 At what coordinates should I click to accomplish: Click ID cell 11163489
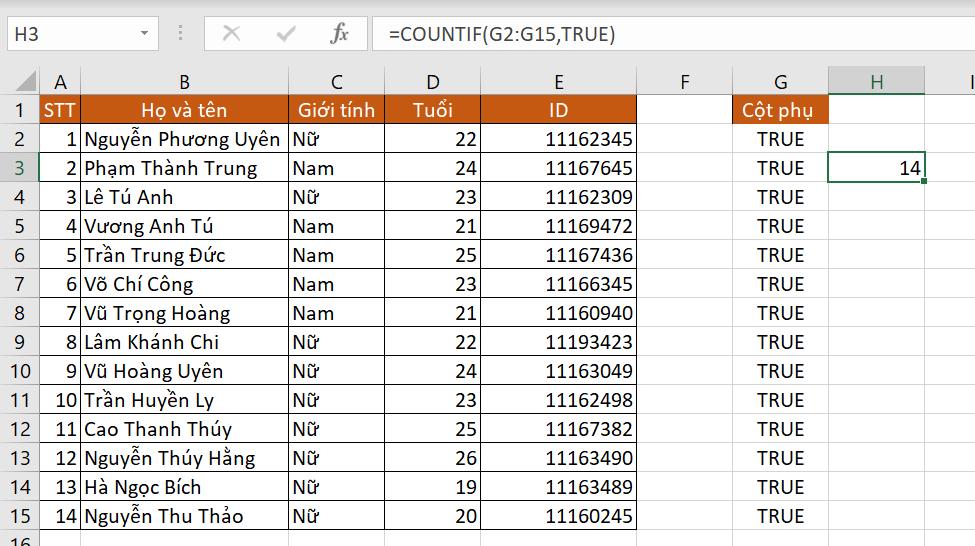pyautogui.click(x=558, y=487)
